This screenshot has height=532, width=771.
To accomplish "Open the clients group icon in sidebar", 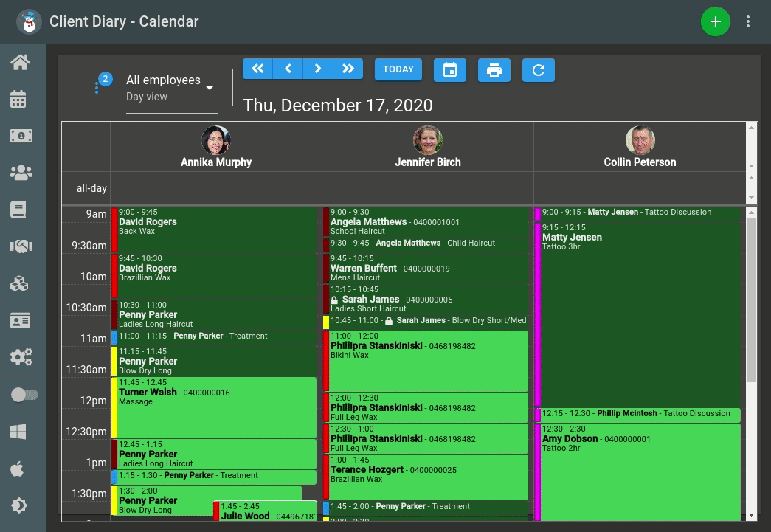I will (21, 173).
